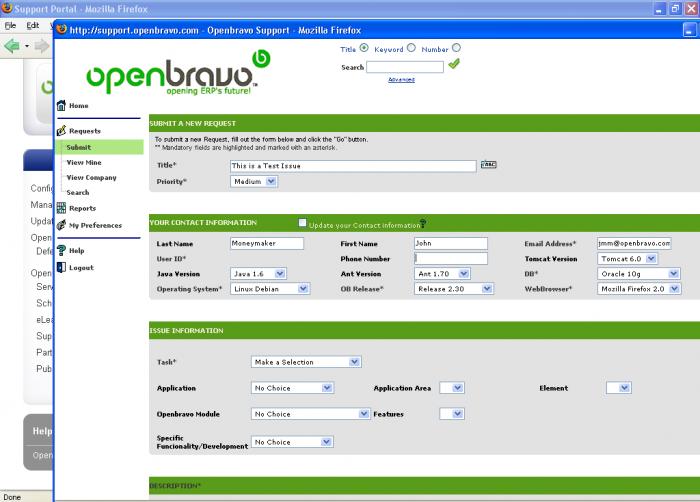Select View Company in sidebar
Image resolution: width=700 pixels, height=502 pixels.
[x=92, y=177]
